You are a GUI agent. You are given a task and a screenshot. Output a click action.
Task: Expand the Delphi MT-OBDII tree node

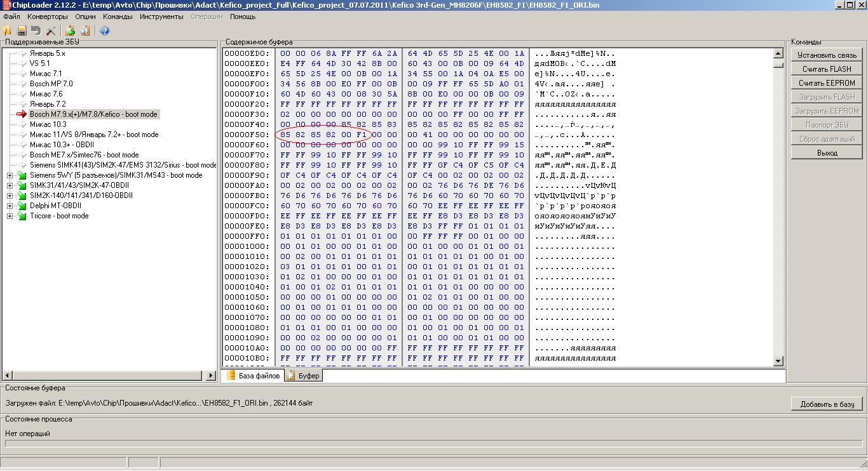pyautogui.click(x=10, y=206)
